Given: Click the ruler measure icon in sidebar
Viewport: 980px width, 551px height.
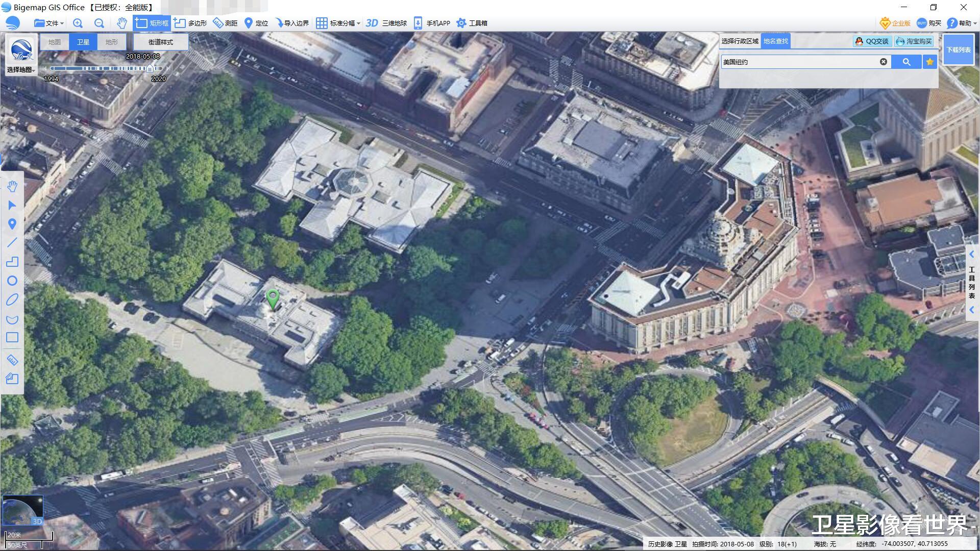Looking at the screenshot, I should (12, 360).
